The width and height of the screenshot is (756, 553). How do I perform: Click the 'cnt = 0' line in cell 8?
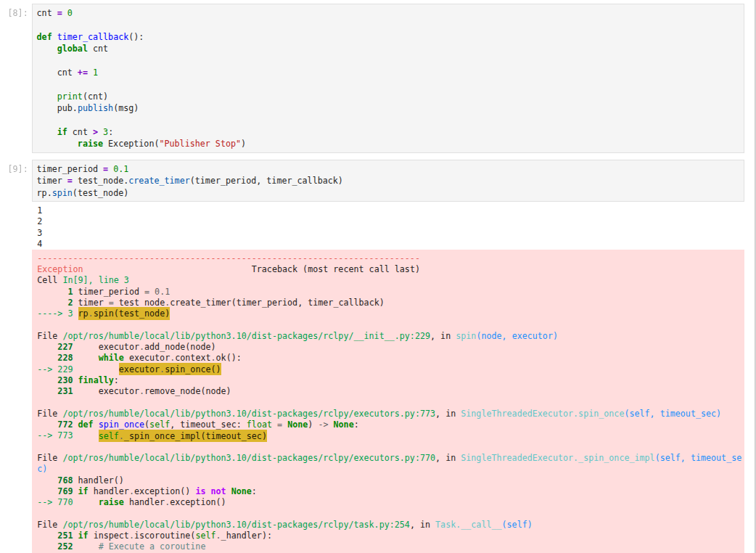[x=54, y=13]
